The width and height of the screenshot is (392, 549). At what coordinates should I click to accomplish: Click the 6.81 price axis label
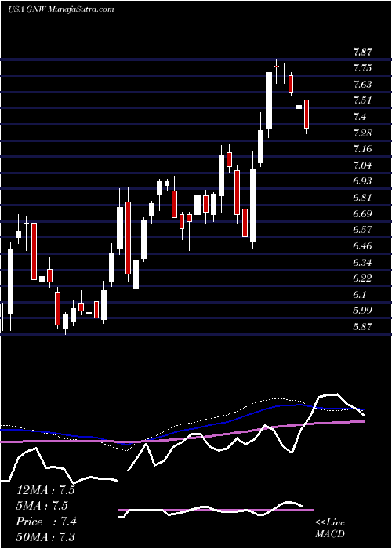[x=363, y=198]
